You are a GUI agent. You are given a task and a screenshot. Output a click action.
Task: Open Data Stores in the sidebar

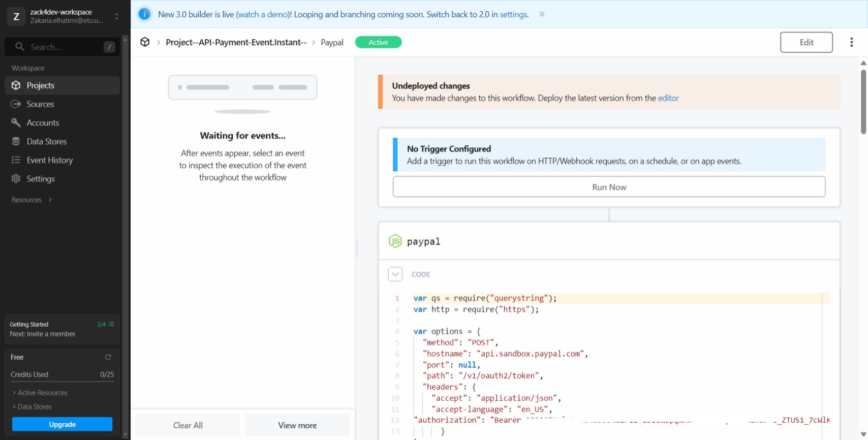pos(63,141)
